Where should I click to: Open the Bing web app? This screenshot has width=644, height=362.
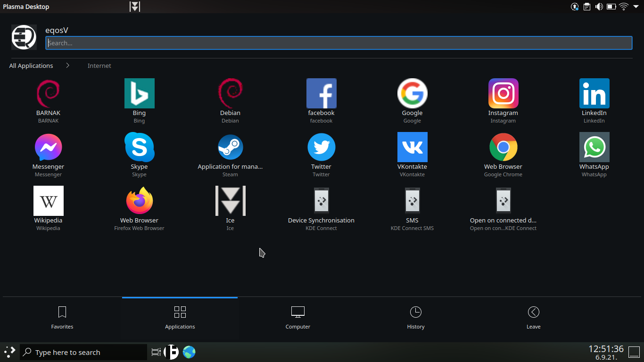coord(139,101)
